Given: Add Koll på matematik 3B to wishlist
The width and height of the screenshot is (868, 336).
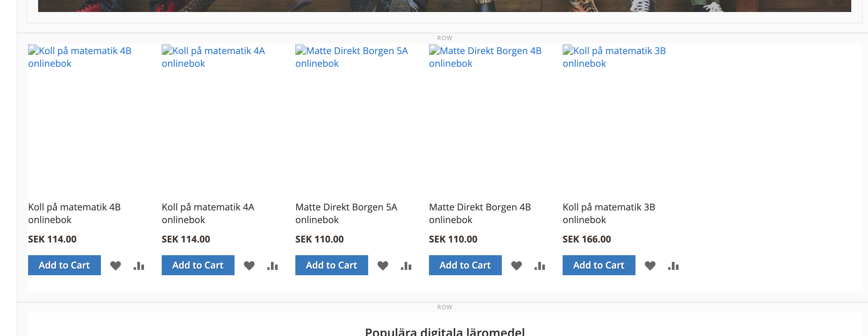Looking at the screenshot, I should tap(649, 266).
